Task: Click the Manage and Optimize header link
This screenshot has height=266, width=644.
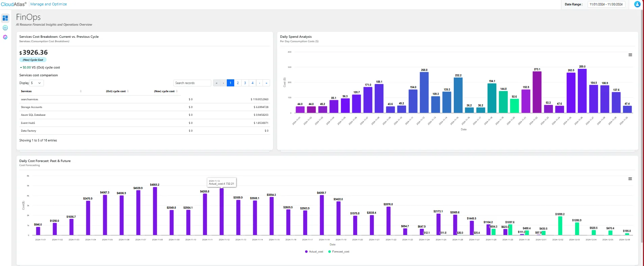Action: coord(49,4)
